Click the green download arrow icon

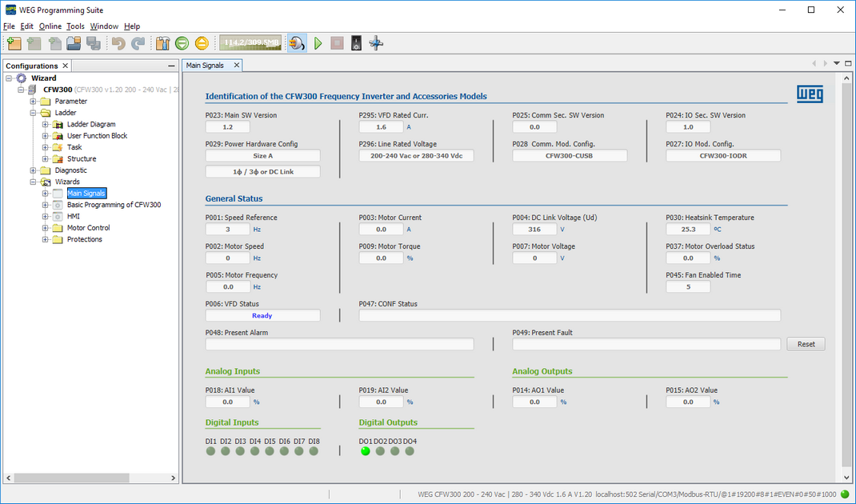pos(182,43)
